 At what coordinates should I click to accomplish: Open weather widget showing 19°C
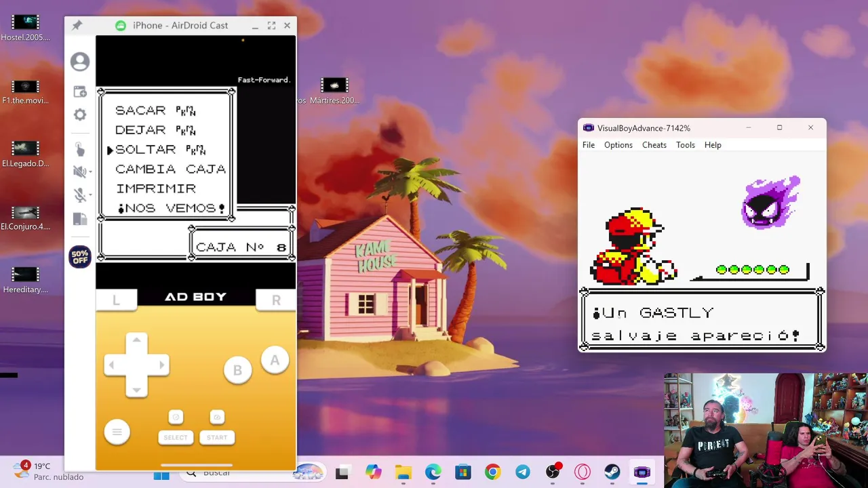click(47, 471)
